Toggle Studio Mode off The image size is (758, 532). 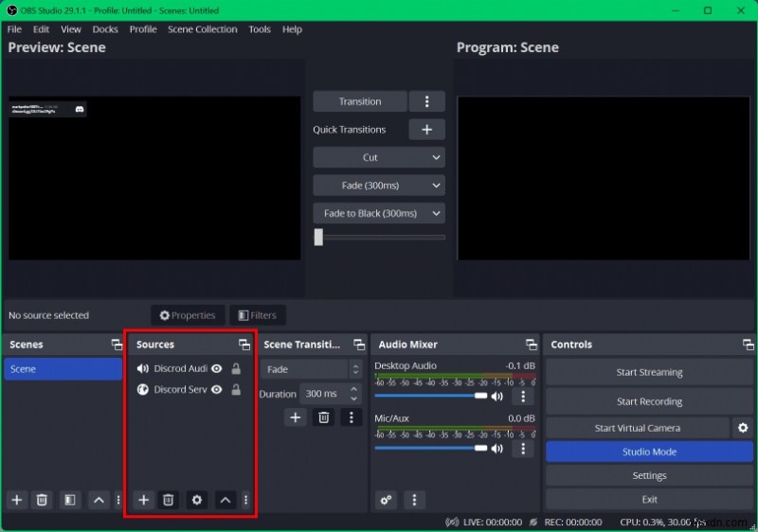649,452
